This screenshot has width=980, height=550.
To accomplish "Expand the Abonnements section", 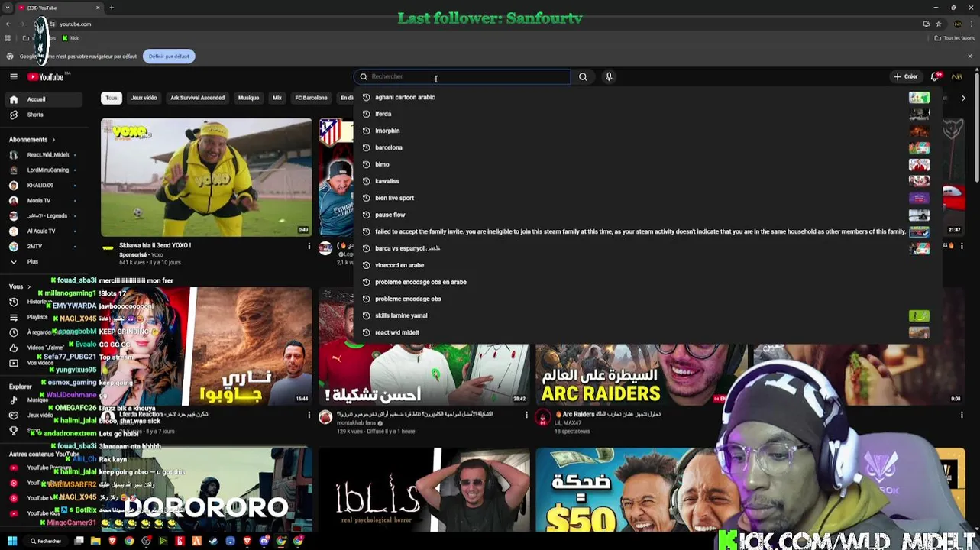I will point(32,140).
